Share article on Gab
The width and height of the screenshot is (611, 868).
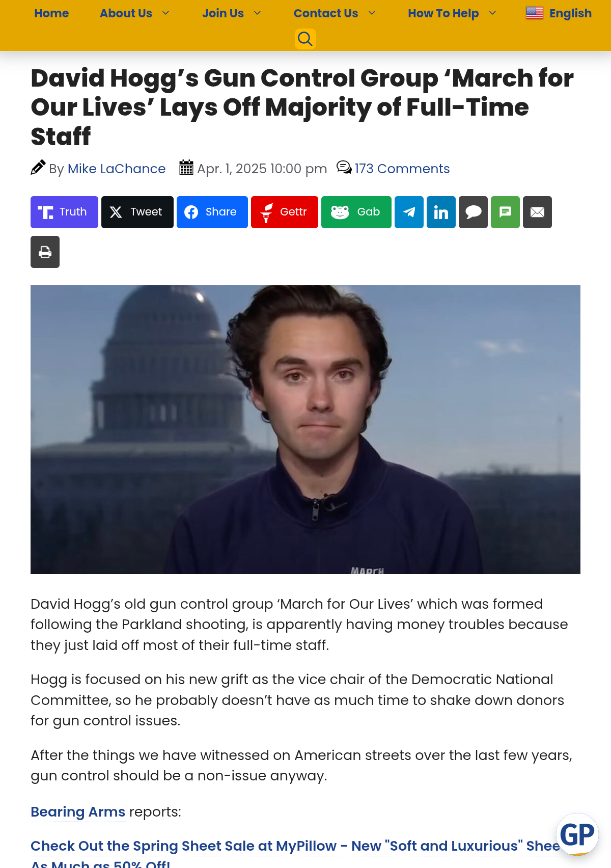pos(356,212)
